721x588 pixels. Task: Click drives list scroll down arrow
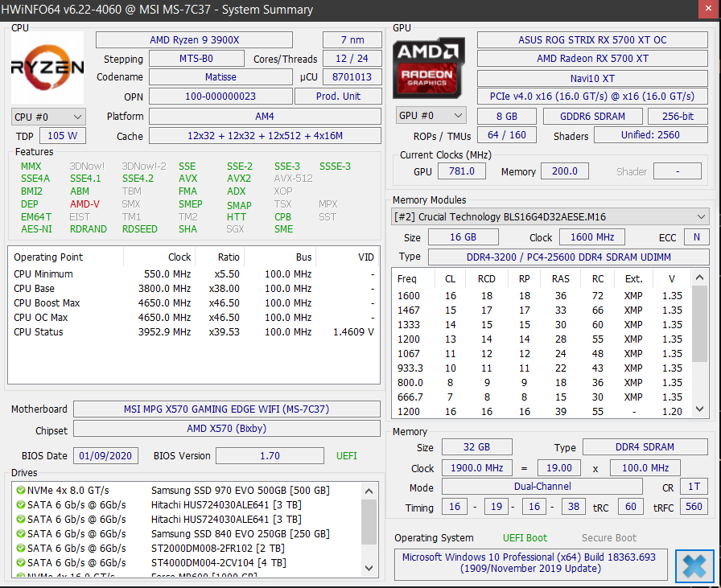[369, 568]
